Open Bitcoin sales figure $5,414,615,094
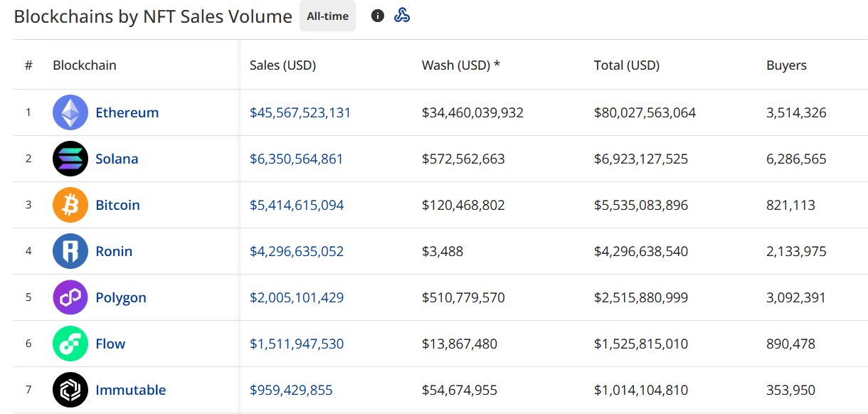This screenshot has width=868, height=414. (x=297, y=205)
